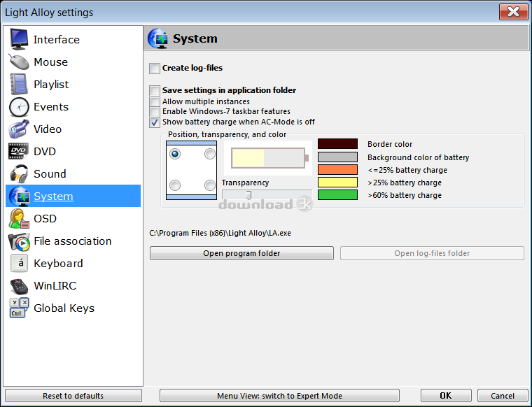Screen dimensions: 532x407
Task: Change Background color of battery swatch
Action: (x=337, y=157)
